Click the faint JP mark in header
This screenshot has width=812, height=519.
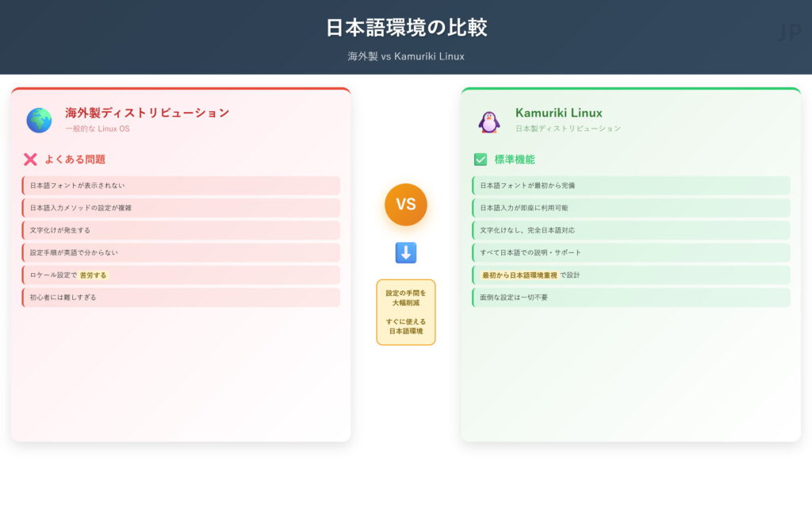pos(789,33)
